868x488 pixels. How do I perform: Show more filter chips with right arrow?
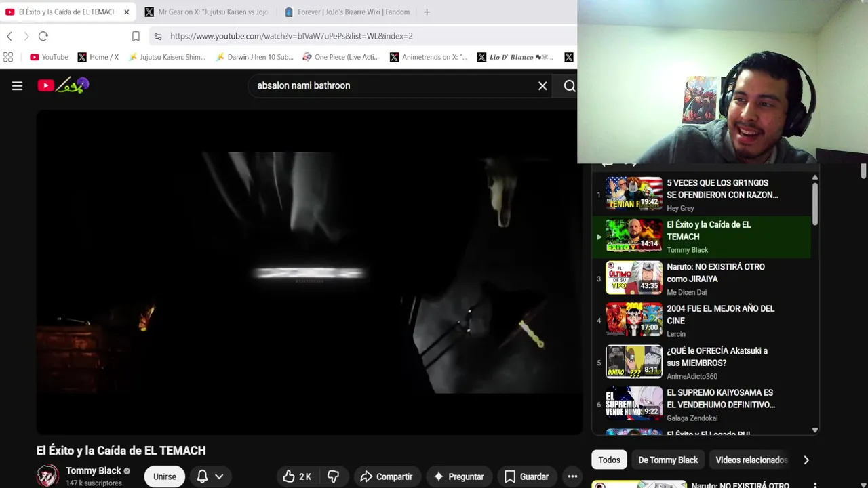pos(806,460)
